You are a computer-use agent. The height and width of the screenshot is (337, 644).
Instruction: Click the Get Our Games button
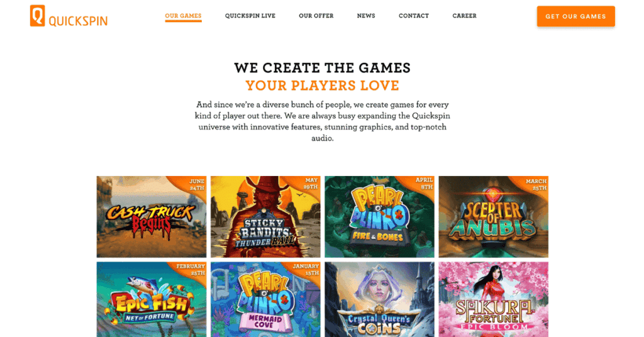coord(576,16)
